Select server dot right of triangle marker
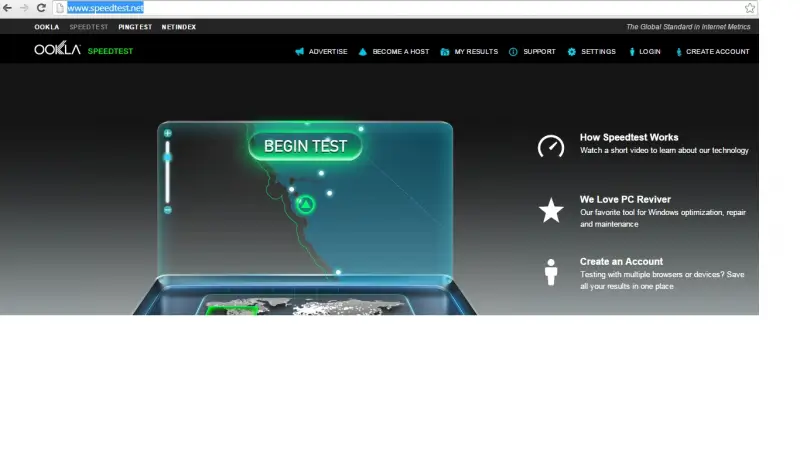Viewport: 800px width, 450px height. click(330, 193)
